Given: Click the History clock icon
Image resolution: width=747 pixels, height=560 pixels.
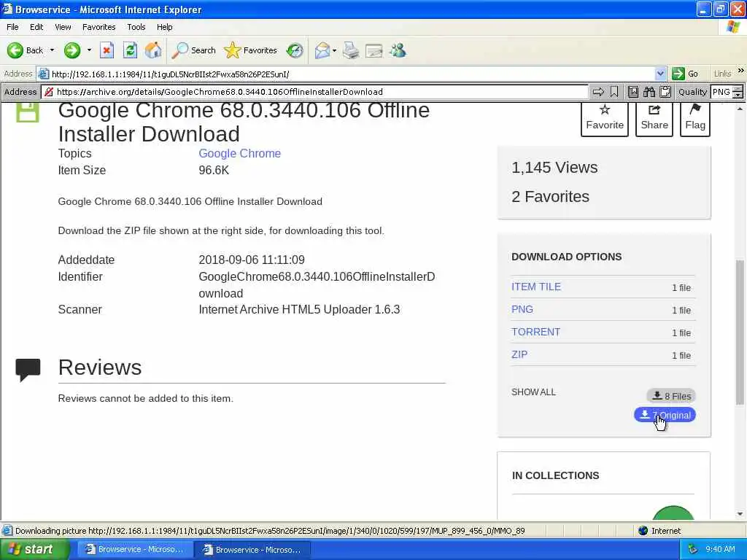Looking at the screenshot, I should pos(295,50).
